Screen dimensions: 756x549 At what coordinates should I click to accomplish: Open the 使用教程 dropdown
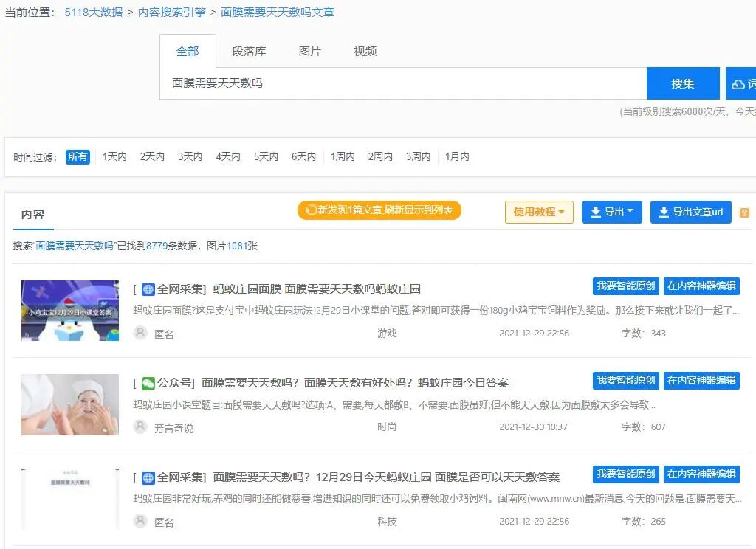539,212
